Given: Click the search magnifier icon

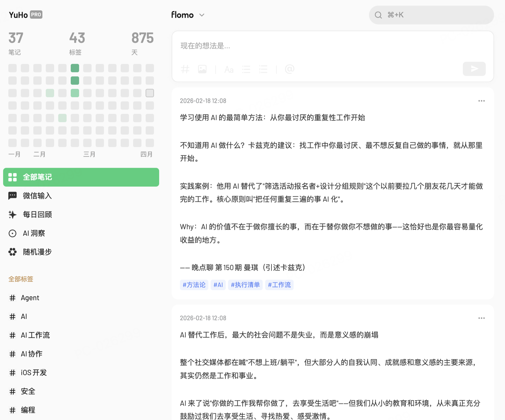Looking at the screenshot, I should pos(378,15).
